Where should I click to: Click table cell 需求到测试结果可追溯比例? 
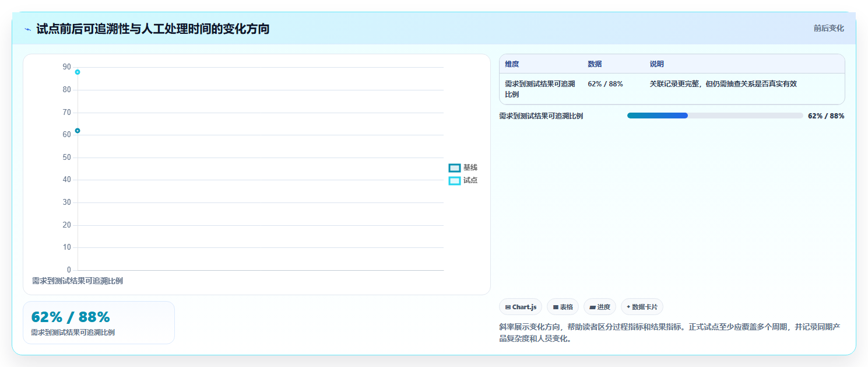540,89
